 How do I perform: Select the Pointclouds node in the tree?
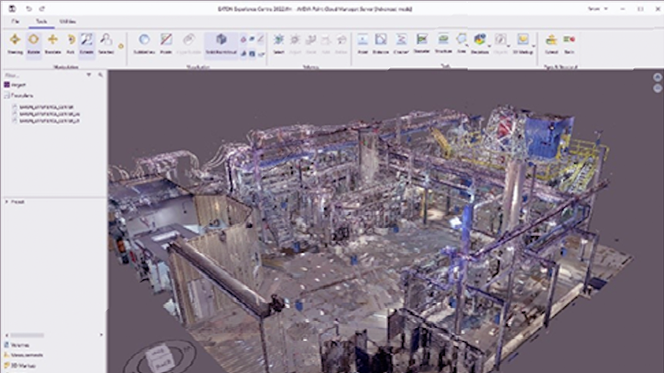click(x=19, y=96)
